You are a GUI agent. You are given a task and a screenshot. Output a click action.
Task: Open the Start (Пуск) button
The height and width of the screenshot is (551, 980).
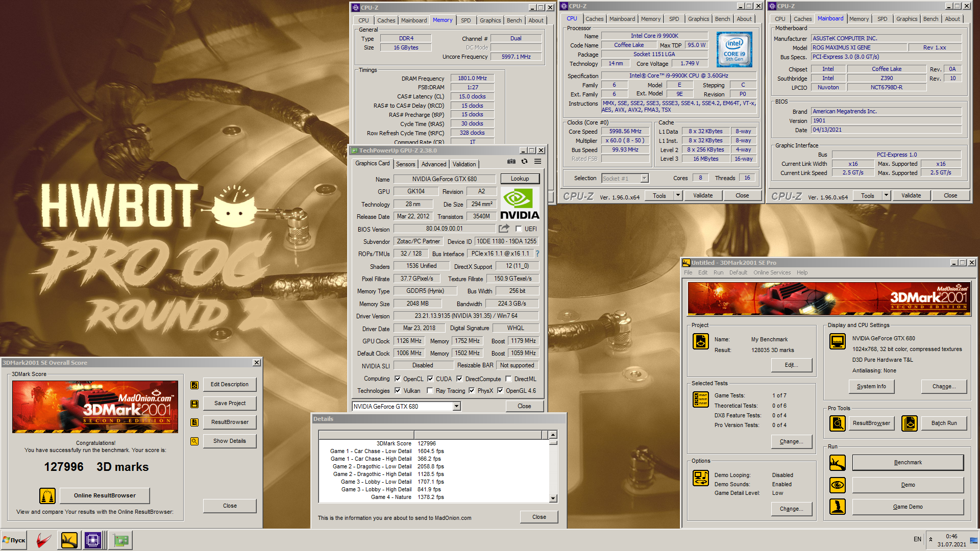[x=14, y=540]
